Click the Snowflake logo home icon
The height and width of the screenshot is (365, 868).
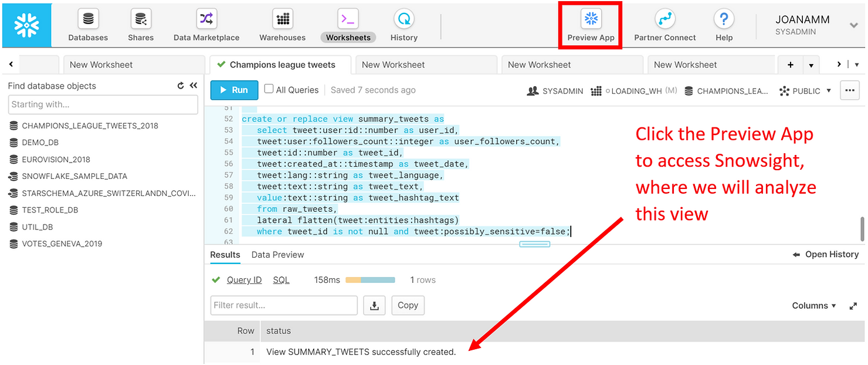pos(26,25)
